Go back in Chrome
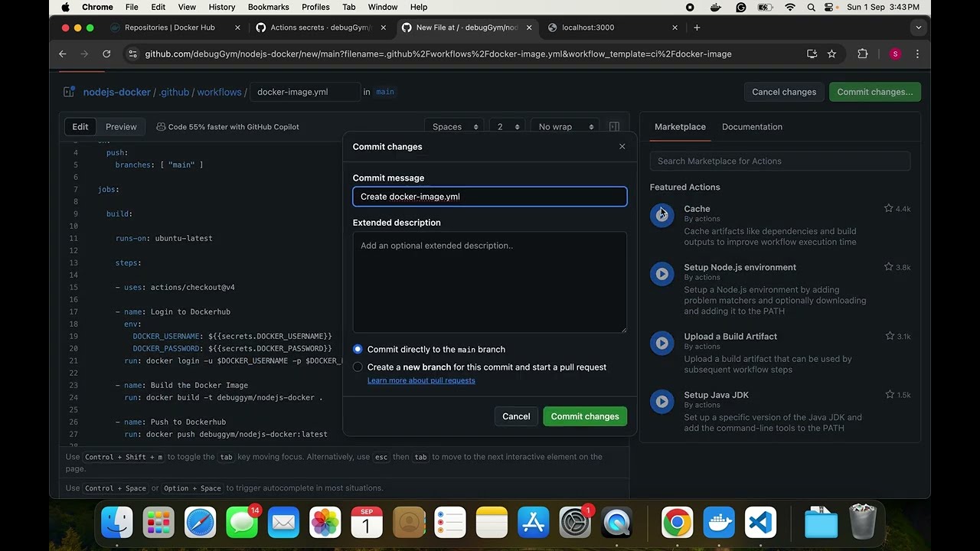 (x=63, y=54)
